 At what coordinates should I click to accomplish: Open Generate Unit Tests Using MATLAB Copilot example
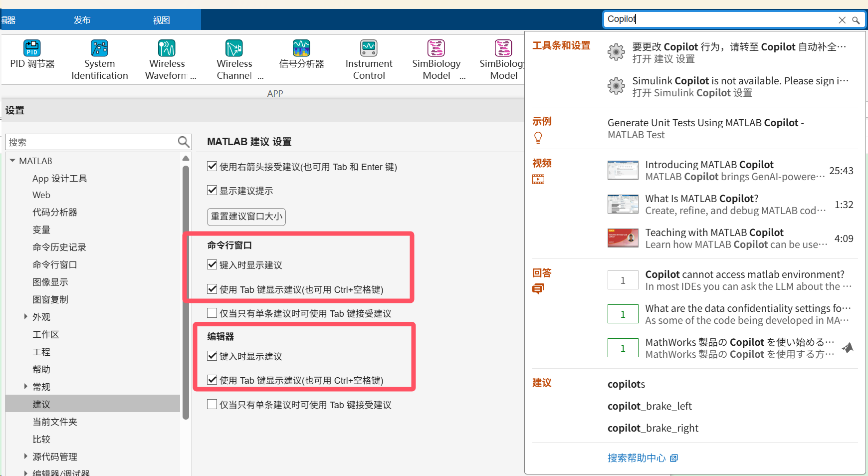click(705, 129)
